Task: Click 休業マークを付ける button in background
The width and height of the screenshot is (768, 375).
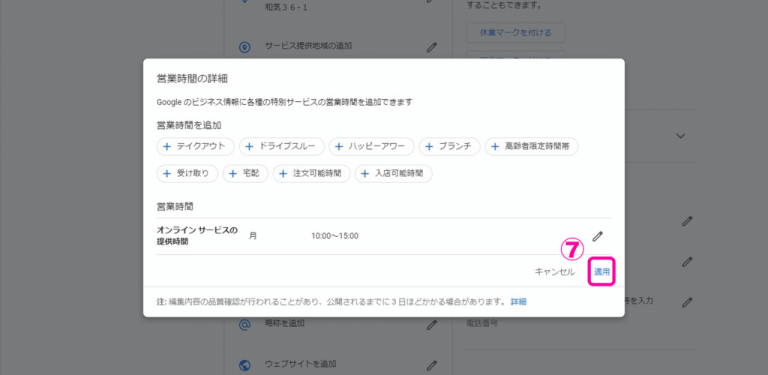Action: [515, 33]
